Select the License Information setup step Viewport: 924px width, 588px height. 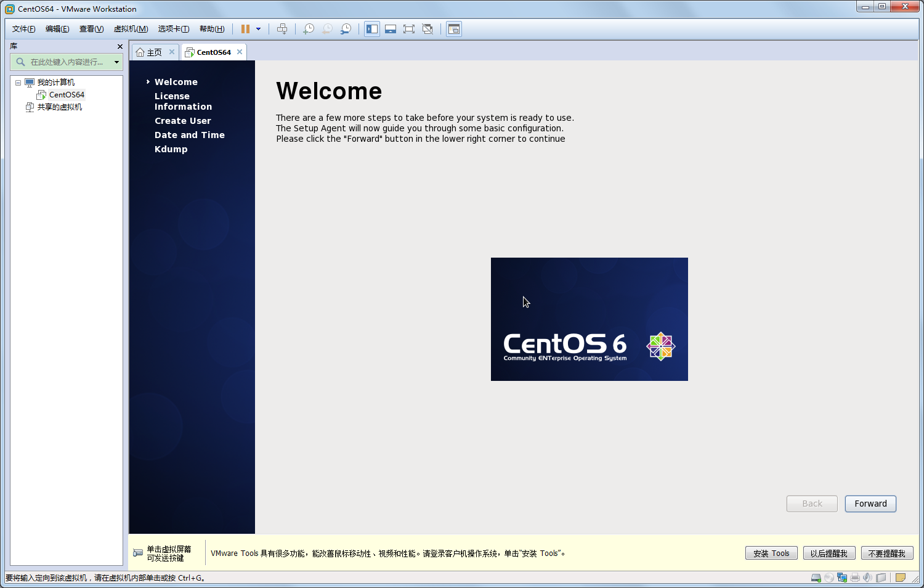(x=183, y=101)
